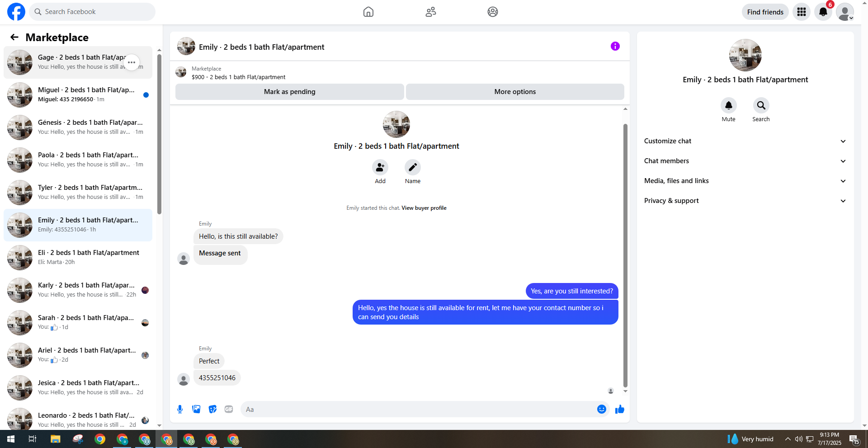Click the 'Yes, are you still interested?' message
Screen dimensions: 868x448
(x=572, y=291)
